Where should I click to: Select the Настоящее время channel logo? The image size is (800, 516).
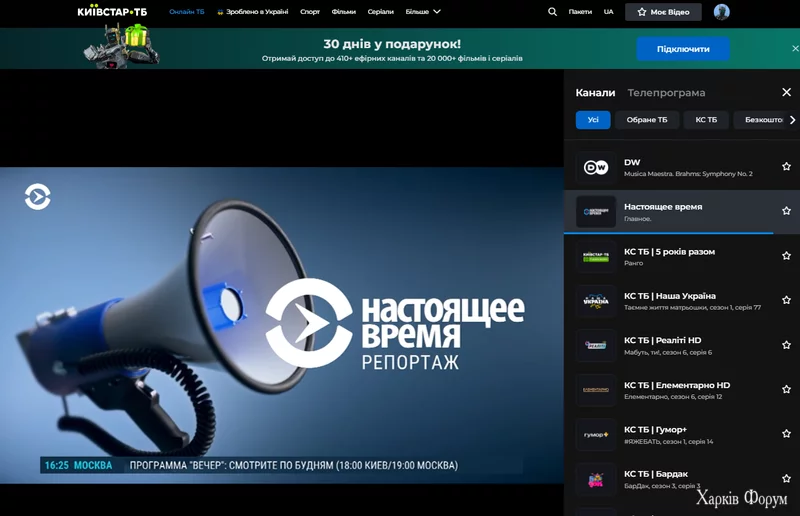tap(595, 211)
